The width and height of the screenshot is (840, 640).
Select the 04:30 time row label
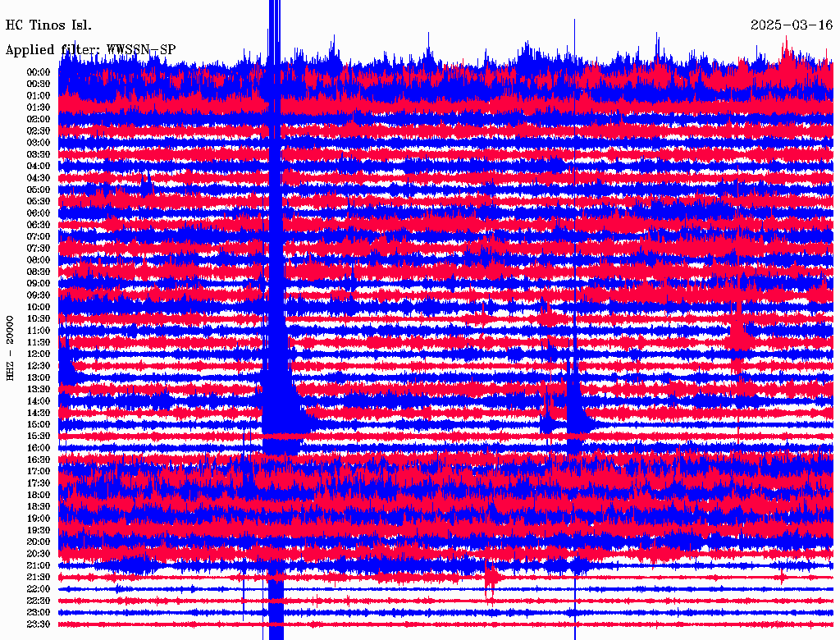click(39, 178)
